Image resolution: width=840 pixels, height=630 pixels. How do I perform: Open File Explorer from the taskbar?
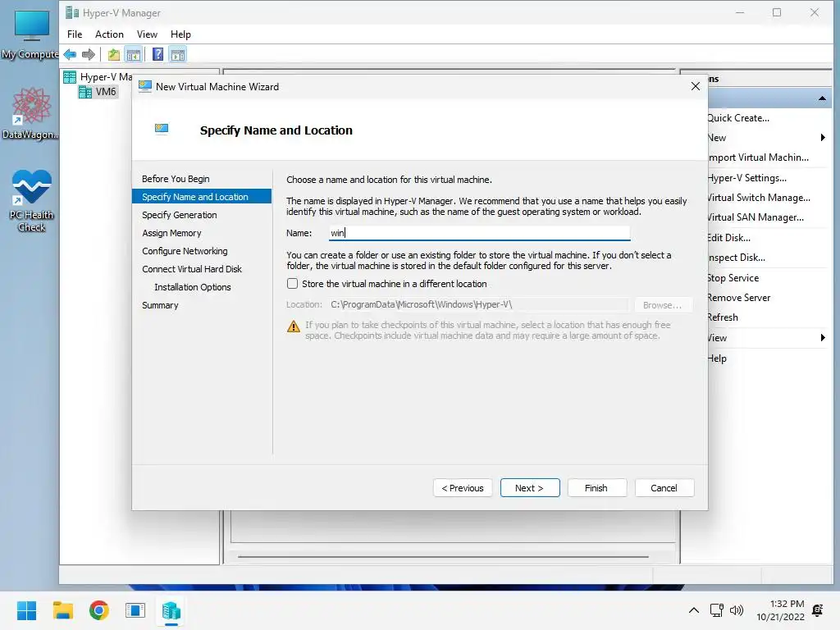(62, 610)
